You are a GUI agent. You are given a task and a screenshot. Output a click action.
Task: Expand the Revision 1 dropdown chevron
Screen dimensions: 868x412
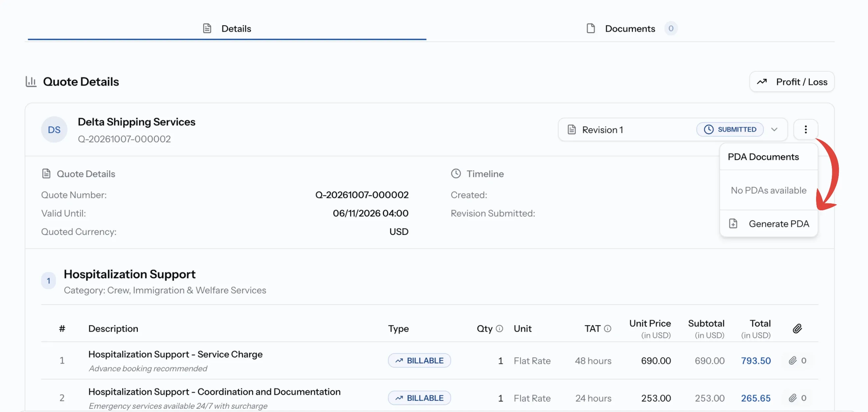[x=774, y=129]
